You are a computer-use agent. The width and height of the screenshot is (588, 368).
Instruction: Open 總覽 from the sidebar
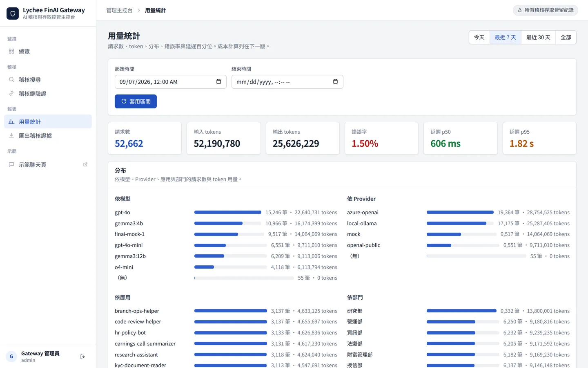pyautogui.click(x=48, y=51)
